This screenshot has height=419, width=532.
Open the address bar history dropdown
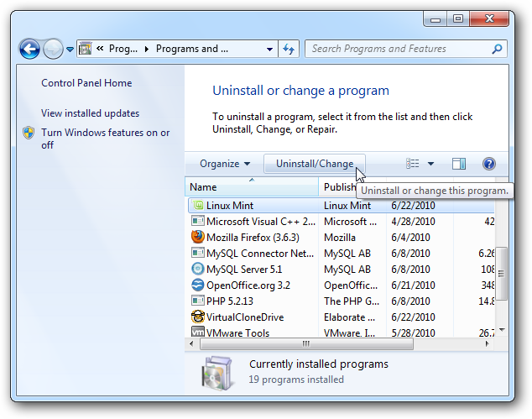point(269,50)
